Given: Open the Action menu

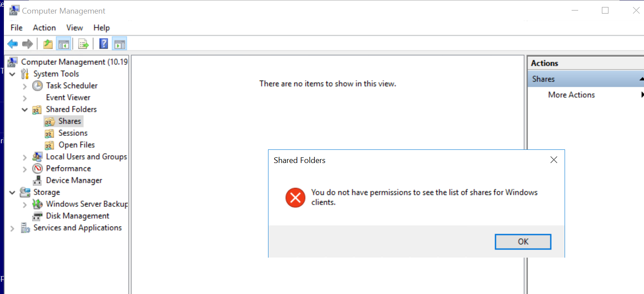Looking at the screenshot, I should [x=44, y=28].
